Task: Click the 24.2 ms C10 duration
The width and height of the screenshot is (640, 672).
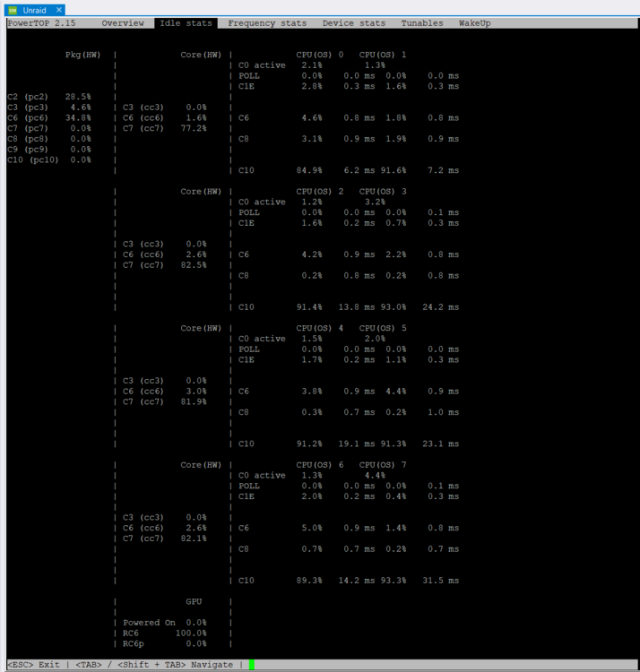Action: [441, 307]
